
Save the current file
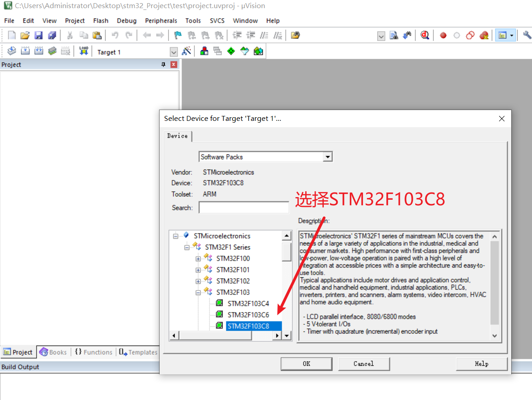pyautogui.click(x=38, y=35)
